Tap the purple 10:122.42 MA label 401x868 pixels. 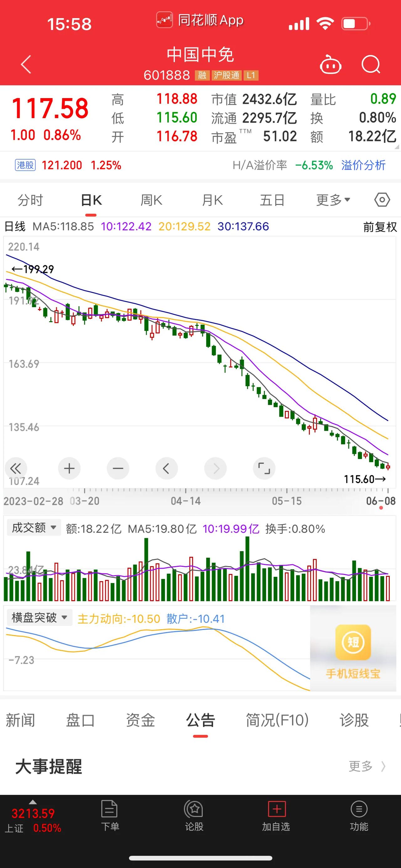click(126, 226)
